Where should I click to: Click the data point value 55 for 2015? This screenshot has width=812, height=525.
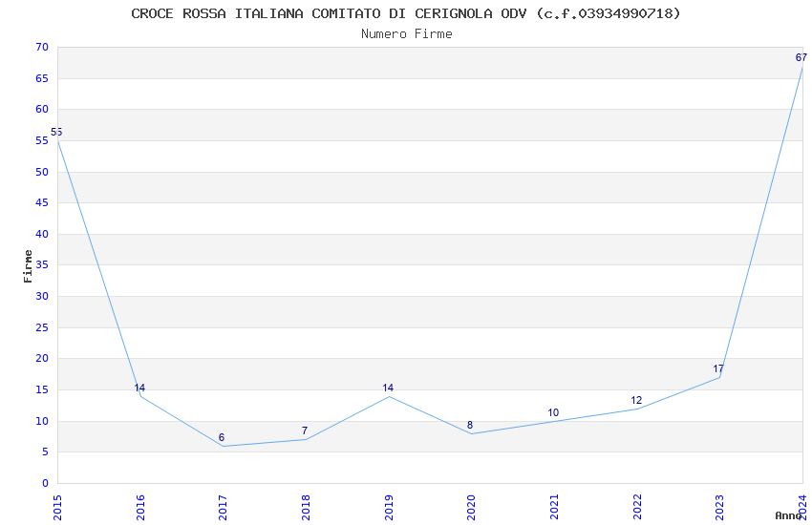[56, 132]
